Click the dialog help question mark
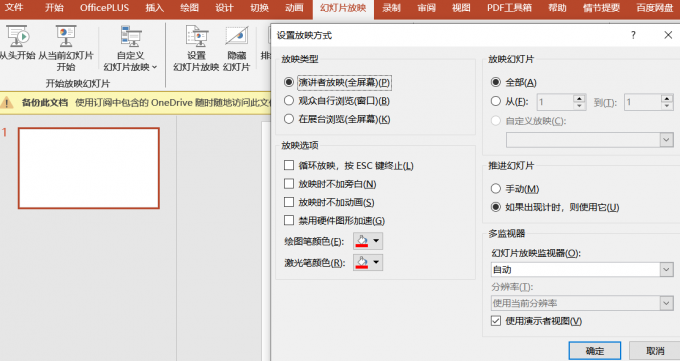This screenshot has width=680, height=361. [633, 35]
